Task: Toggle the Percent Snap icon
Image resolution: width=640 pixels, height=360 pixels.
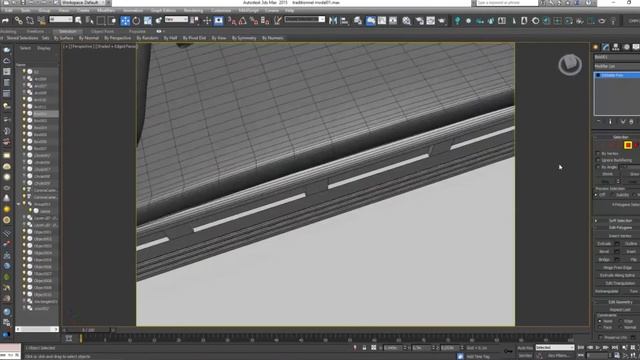Action: pos(254,20)
